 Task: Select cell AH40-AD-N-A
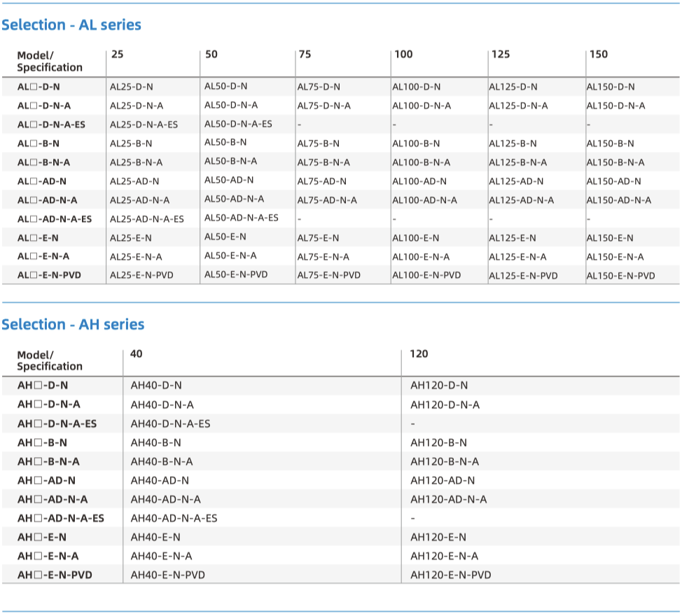pyautogui.click(x=166, y=500)
